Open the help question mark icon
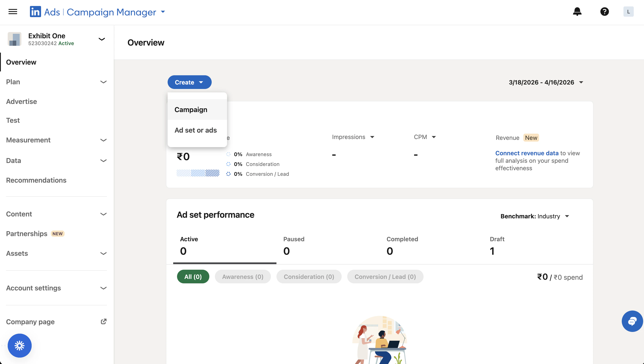 coord(604,12)
